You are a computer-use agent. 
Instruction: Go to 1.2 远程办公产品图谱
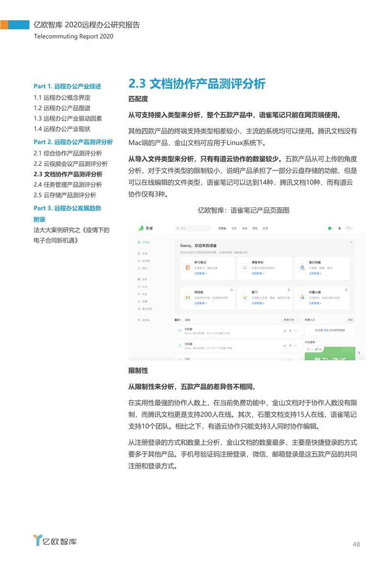[x=62, y=108]
